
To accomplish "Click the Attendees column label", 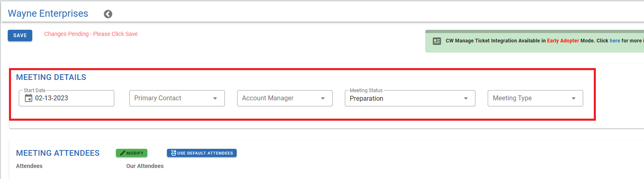I will click(x=29, y=166).
